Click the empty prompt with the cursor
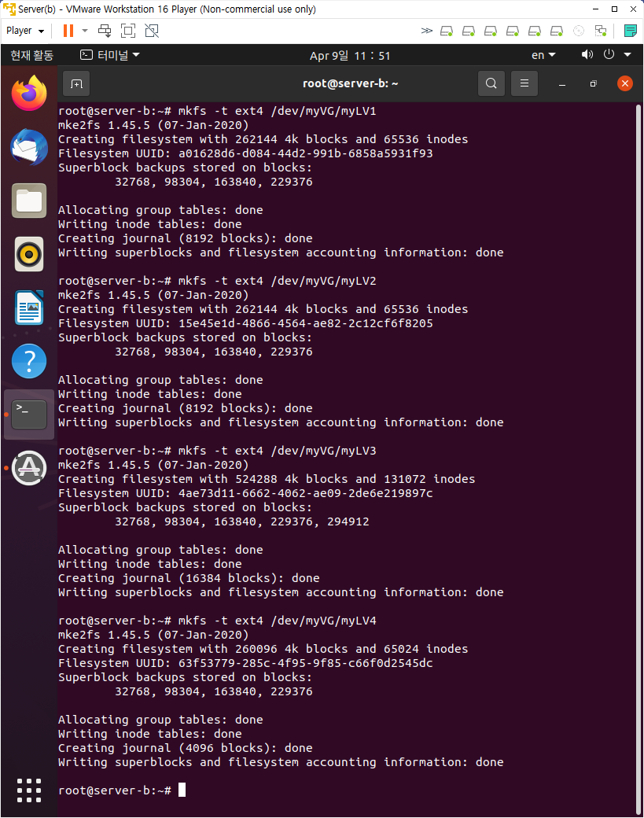This screenshot has height=818, width=644. (x=122, y=790)
